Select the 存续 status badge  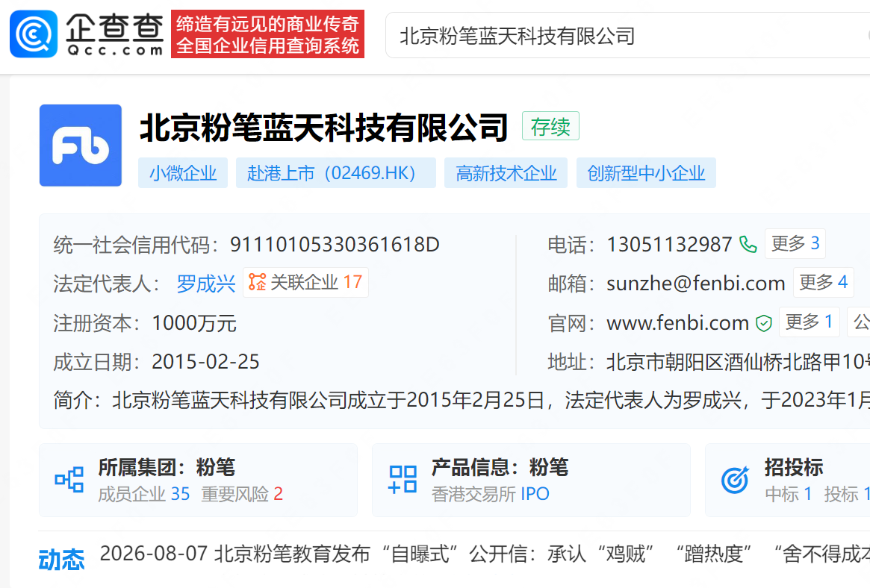click(550, 126)
